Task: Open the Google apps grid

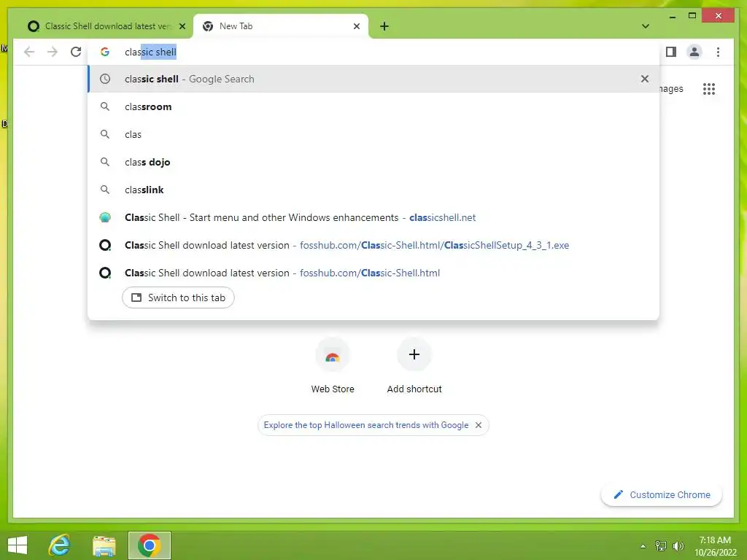Action: pos(709,88)
